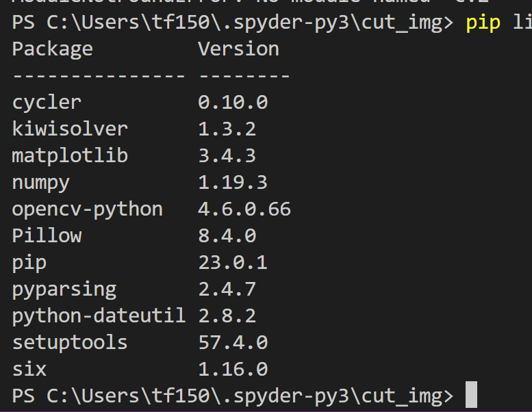Click the pyparsing package name
Screen dimensions: 532x412
pos(64,290)
